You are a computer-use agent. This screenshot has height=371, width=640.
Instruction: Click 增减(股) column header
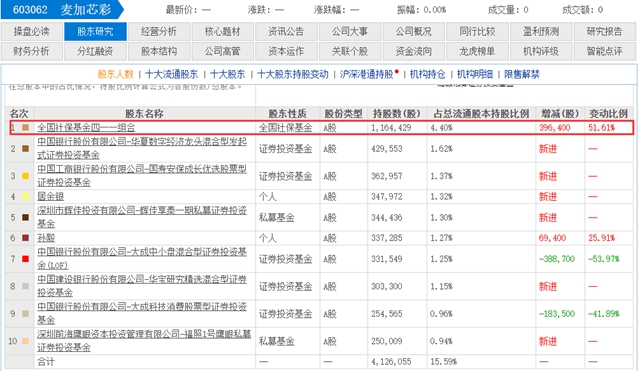click(x=560, y=114)
